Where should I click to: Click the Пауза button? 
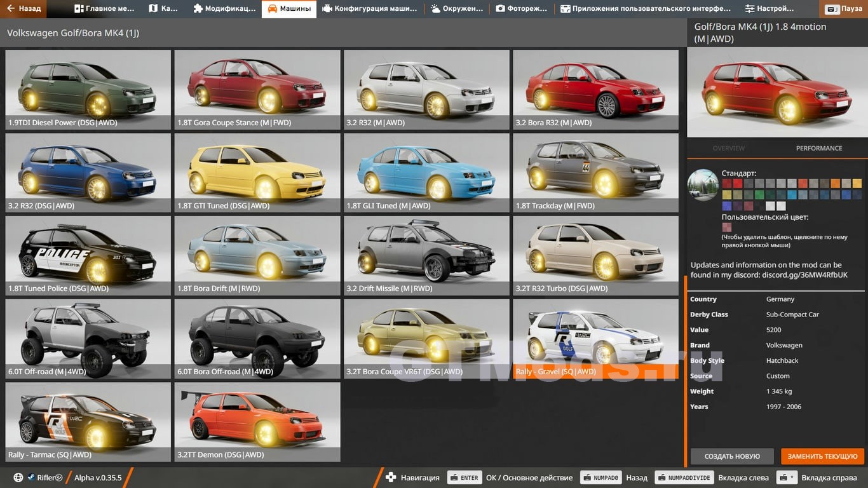point(844,9)
